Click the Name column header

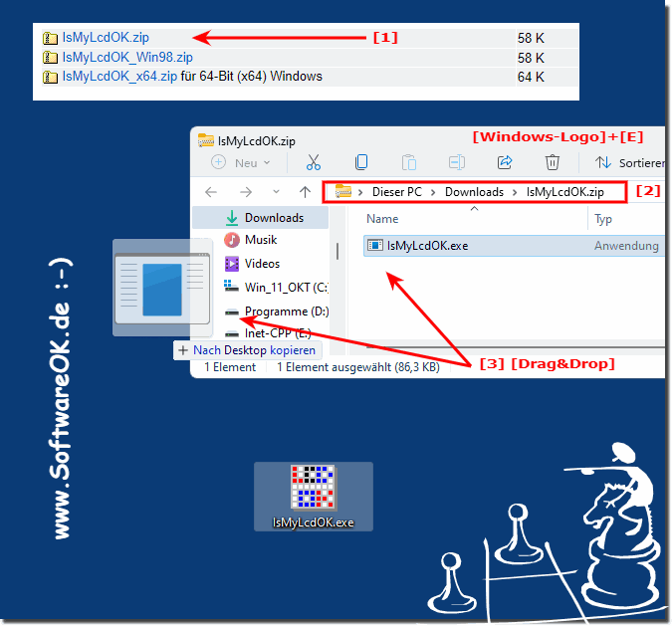click(382, 219)
